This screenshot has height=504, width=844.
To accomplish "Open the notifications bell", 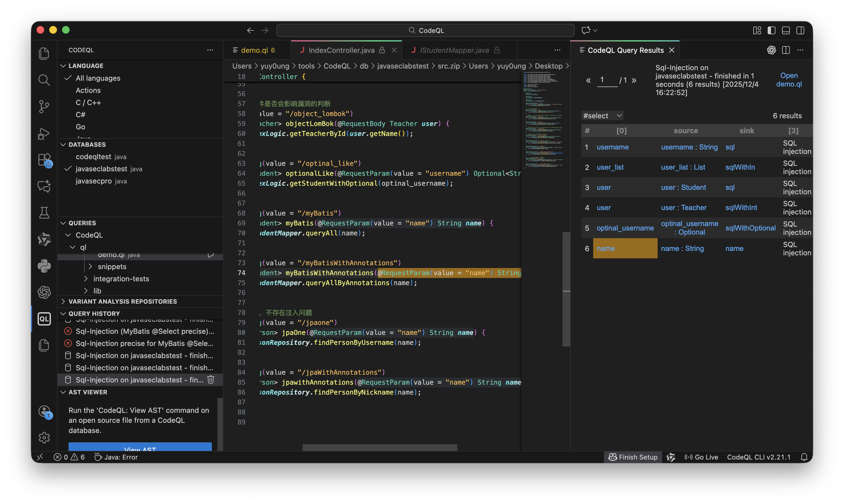I will (804, 457).
